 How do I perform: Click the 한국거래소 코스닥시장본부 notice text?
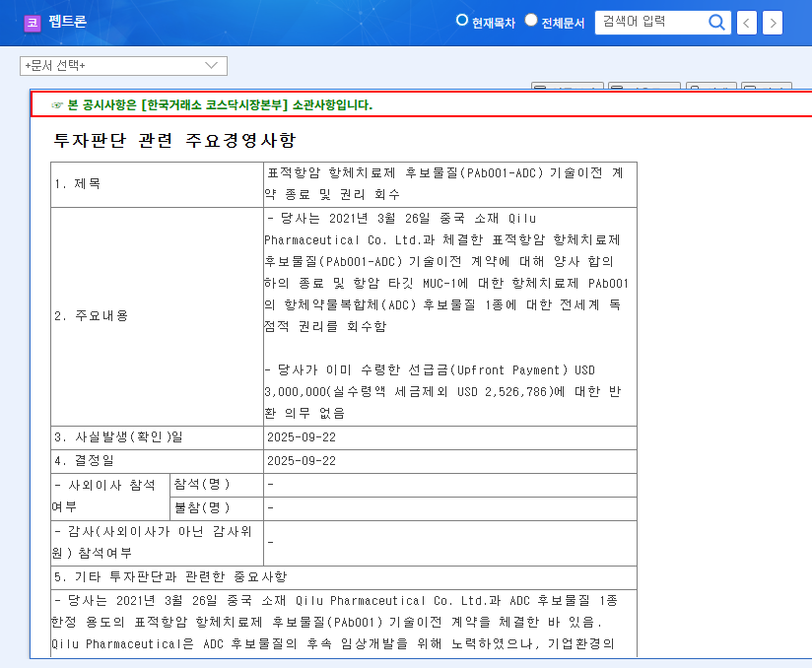pyautogui.click(x=220, y=105)
